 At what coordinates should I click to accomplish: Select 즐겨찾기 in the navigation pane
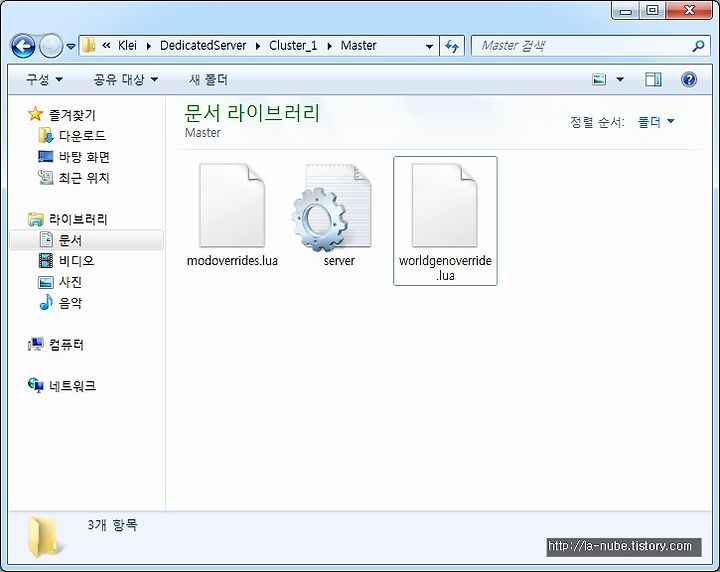[x=72, y=115]
